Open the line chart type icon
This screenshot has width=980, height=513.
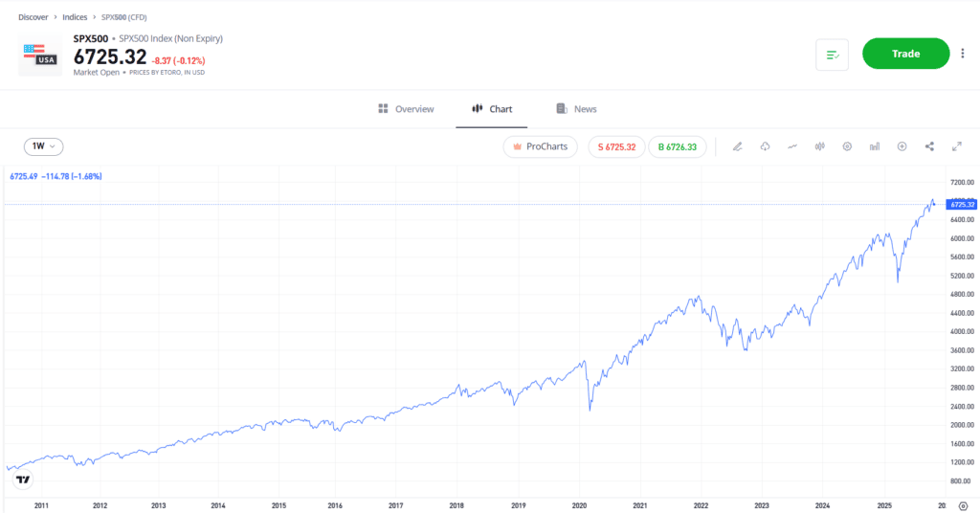792,146
